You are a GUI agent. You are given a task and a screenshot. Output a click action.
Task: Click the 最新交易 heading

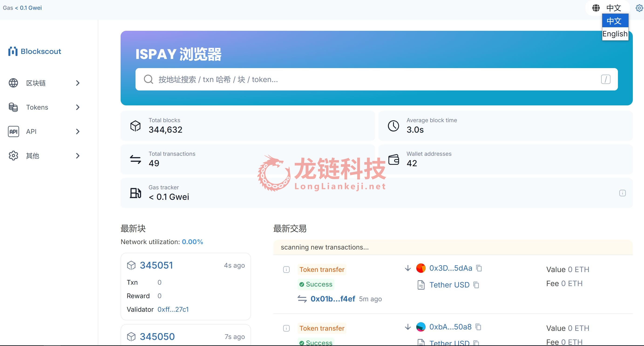pyautogui.click(x=290, y=228)
